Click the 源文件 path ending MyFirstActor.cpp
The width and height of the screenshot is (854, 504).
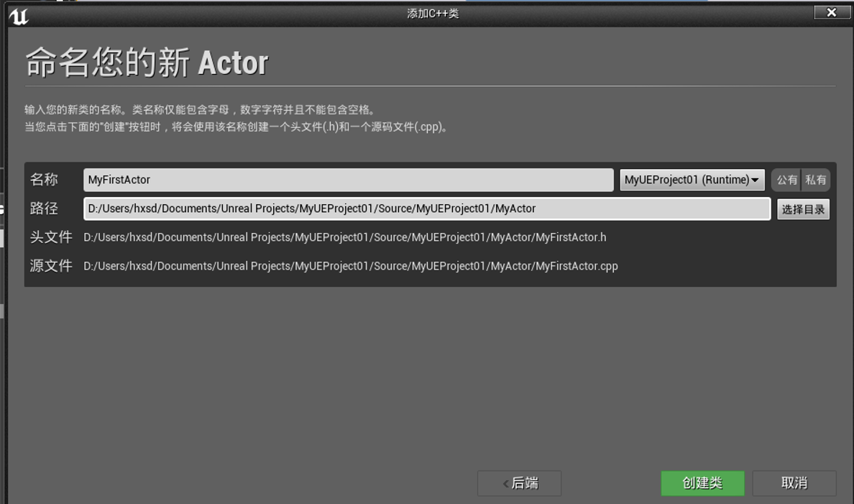pyautogui.click(x=351, y=267)
